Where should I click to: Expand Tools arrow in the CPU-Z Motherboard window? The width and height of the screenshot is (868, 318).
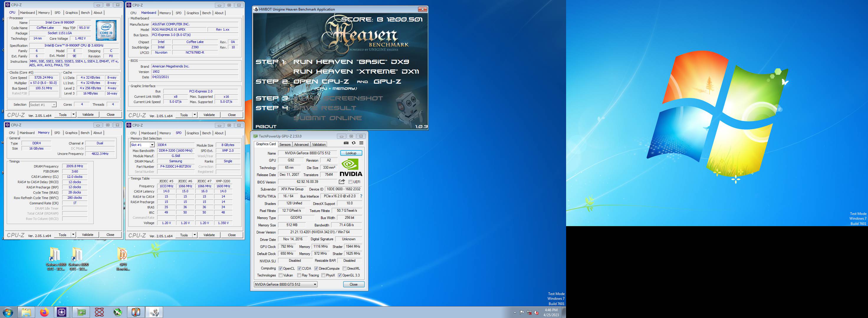point(195,115)
